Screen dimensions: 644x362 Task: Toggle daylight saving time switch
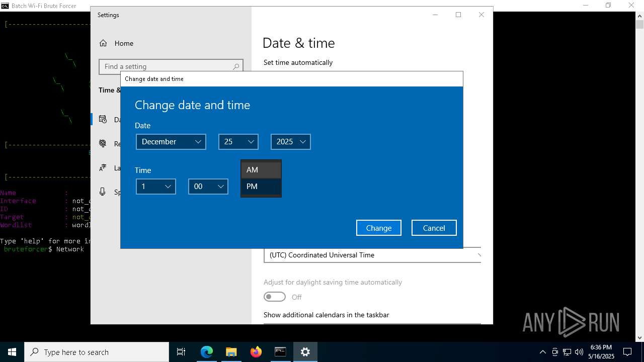275,297
